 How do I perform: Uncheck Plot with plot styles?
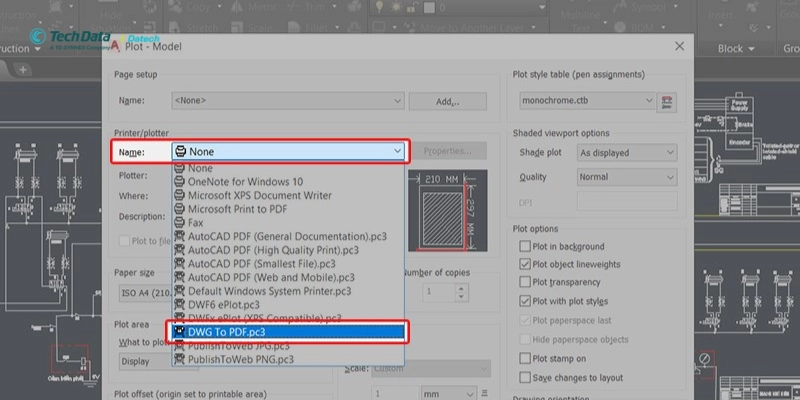[524, 301]
